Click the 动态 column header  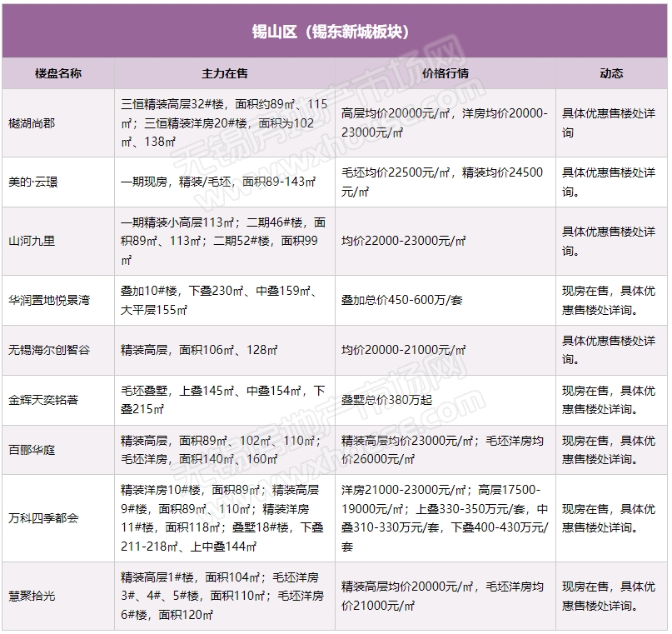click(611, 73)
